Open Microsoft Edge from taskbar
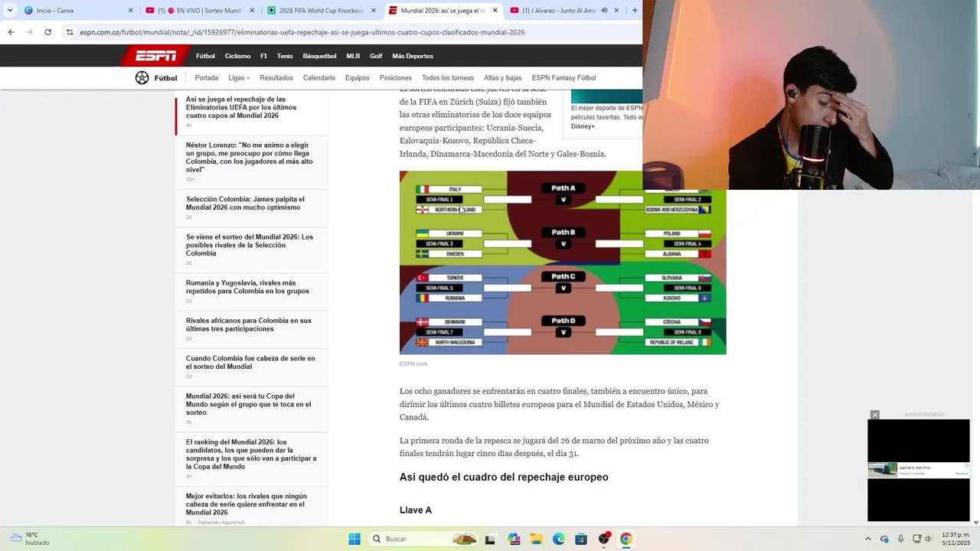Image resolution: width=980 pixels, height=551 pixels. [559, 539]
